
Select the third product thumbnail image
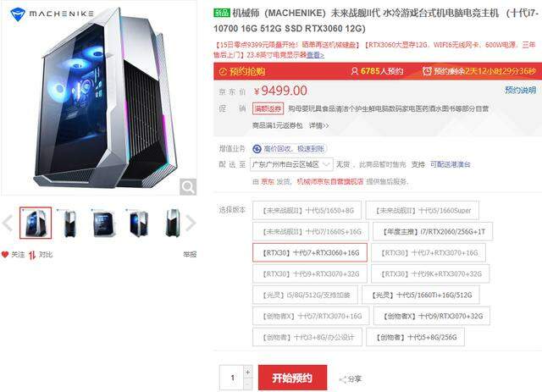104,224
